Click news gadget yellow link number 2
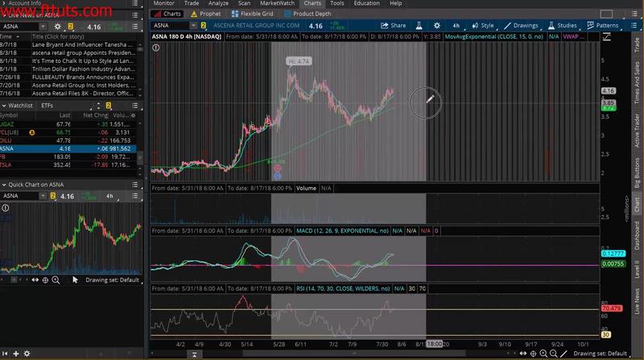 point(71,27)
